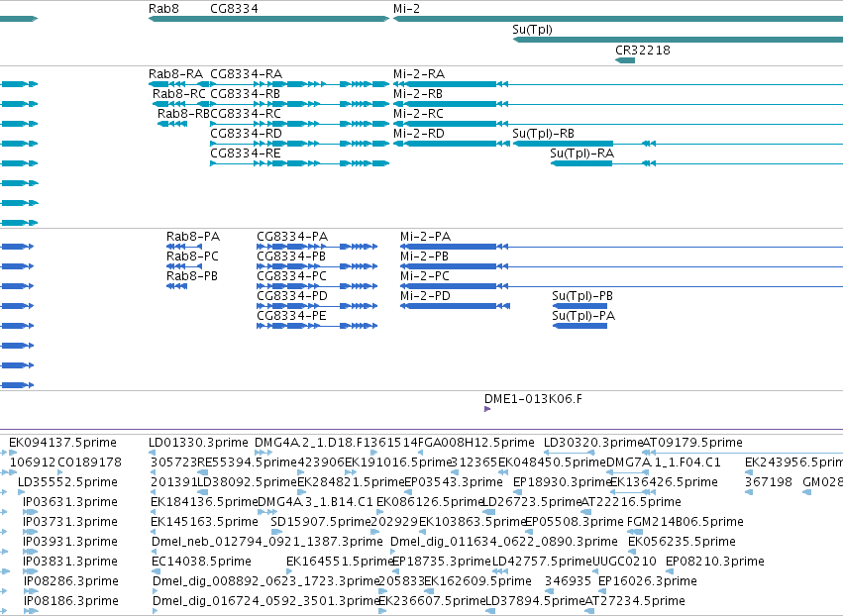Select EST LD30320.3prime
The image size is (843, 616).
[x=593, y=443]
